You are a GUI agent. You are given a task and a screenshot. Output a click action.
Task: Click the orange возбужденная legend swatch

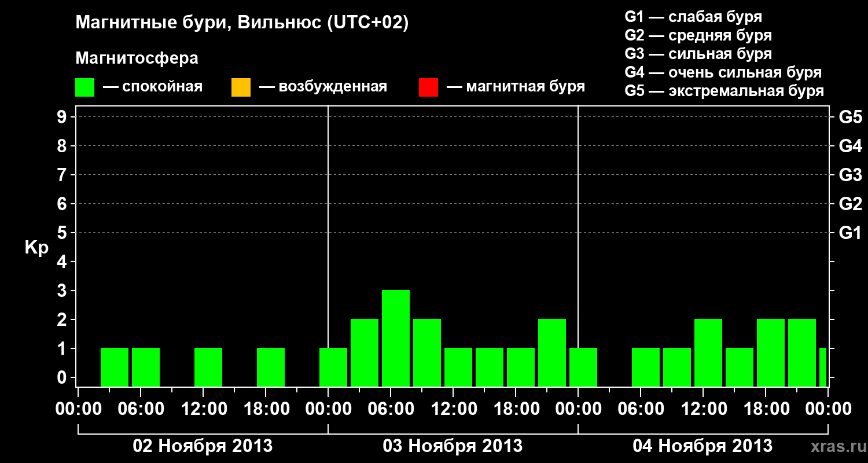241,87
